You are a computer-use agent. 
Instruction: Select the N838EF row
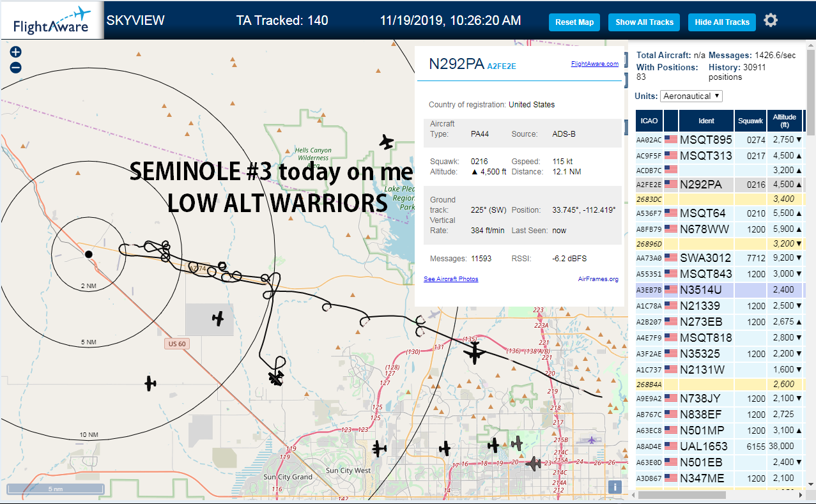point(720,415)
